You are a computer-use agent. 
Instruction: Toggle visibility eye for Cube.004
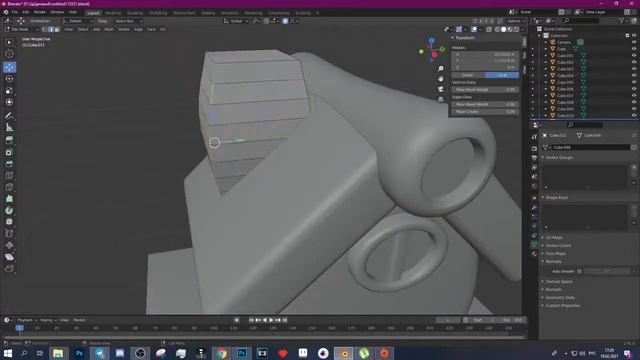coord(634,76)
